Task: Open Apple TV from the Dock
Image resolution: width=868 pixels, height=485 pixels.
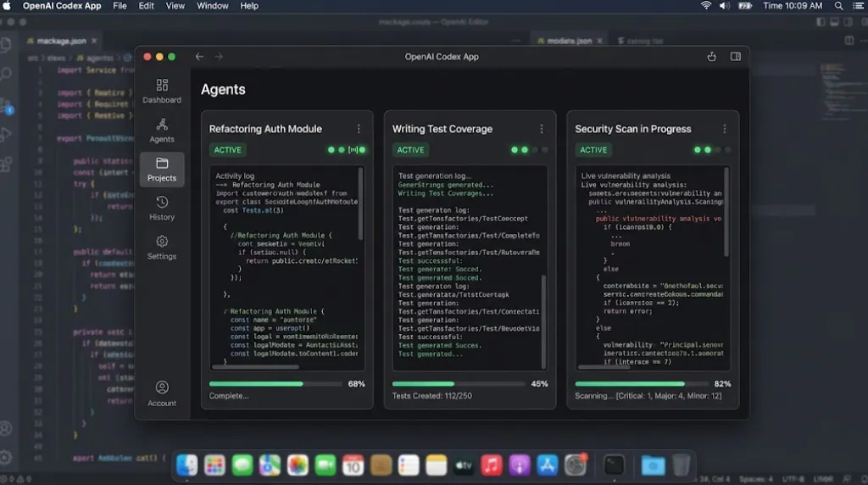Action: (464, 465)
